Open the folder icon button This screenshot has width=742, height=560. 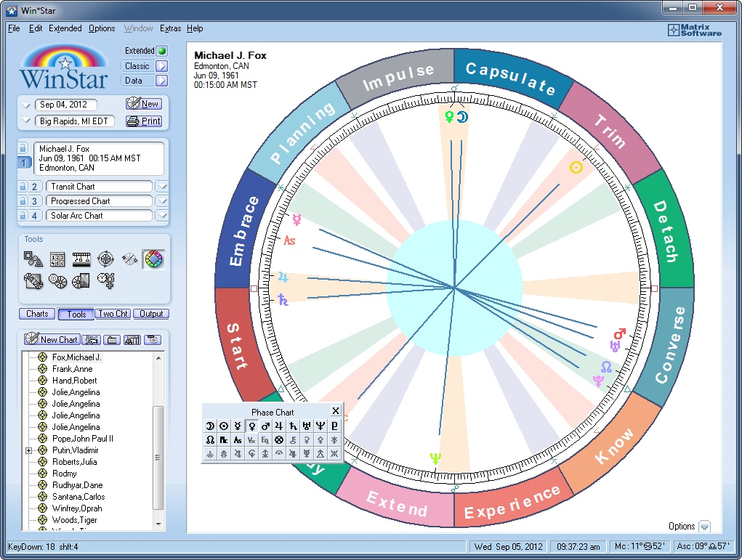[x=112, y=340]
